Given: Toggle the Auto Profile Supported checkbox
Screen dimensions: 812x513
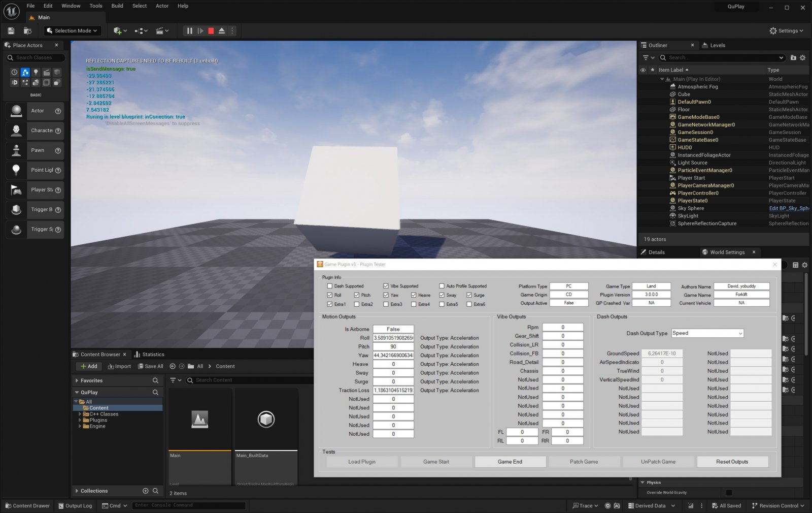Looking at the screenshot, I should point(442,286).
